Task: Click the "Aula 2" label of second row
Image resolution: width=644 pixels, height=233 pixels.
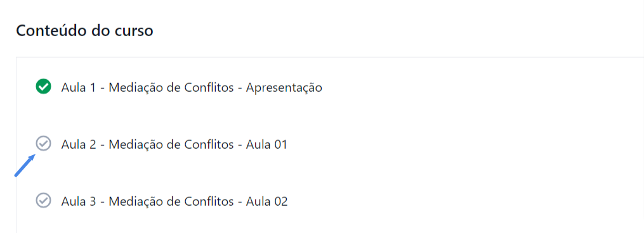Action: pos(80,144)
